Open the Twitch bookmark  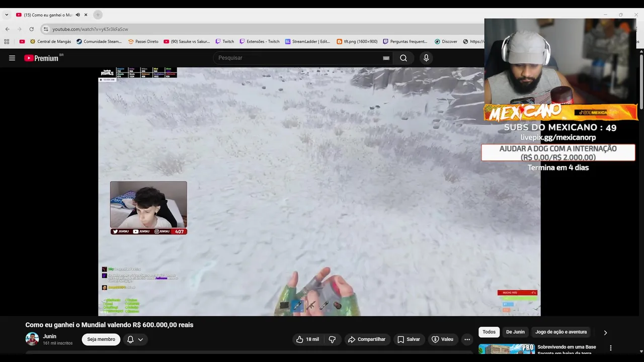pos(225,42)
